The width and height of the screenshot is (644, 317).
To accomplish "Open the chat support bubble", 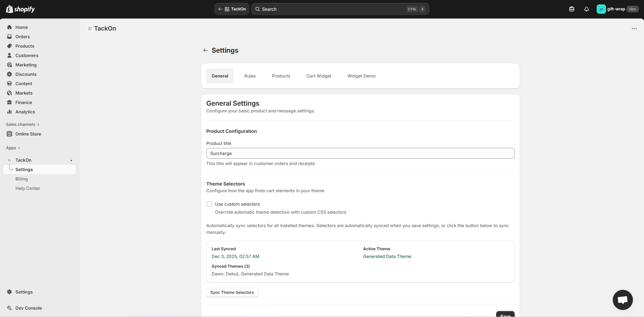I will [x=622, y=300].
